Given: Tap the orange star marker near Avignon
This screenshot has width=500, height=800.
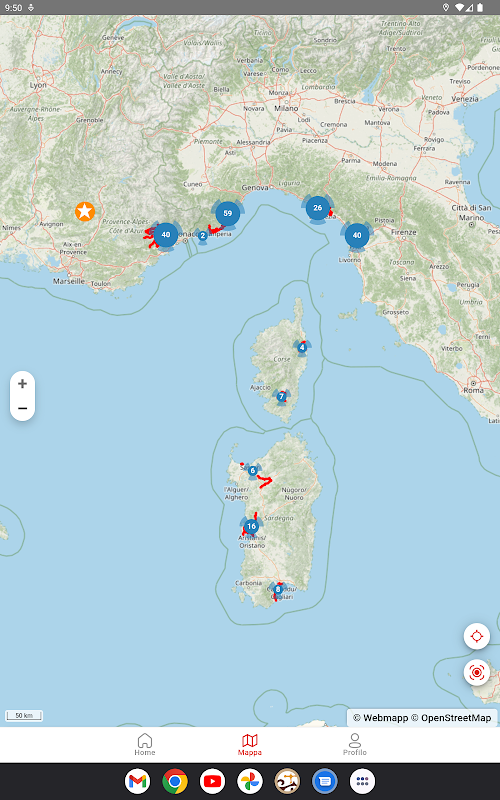Looking at the screenshot, I should click(x=85, y=211).
